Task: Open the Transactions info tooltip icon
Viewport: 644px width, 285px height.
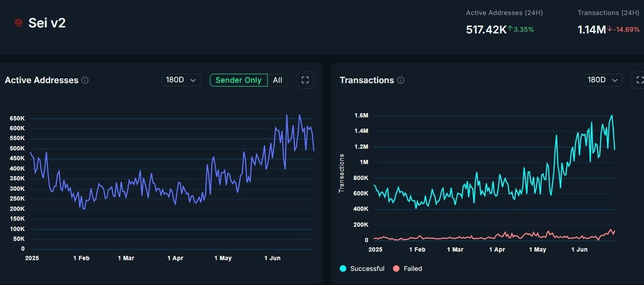Action: point(401,80)
